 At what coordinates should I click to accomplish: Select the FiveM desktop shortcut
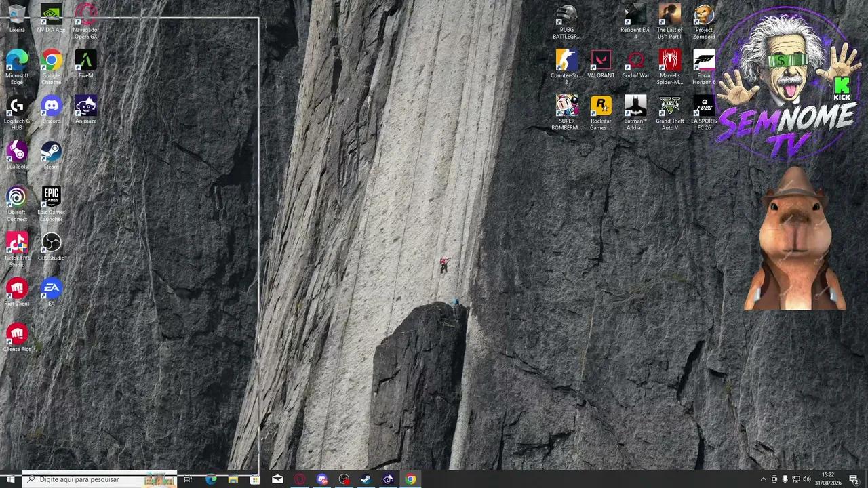(x=85, y=64)
